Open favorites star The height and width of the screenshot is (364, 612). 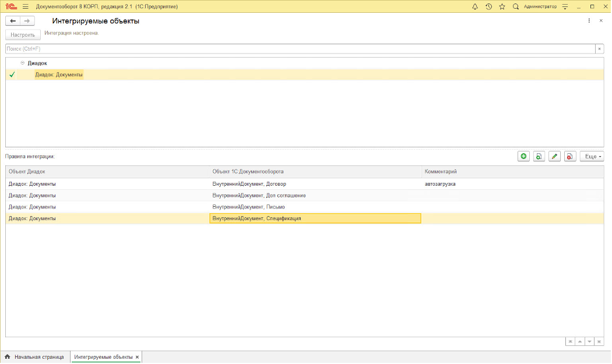(x=502, y=6)
